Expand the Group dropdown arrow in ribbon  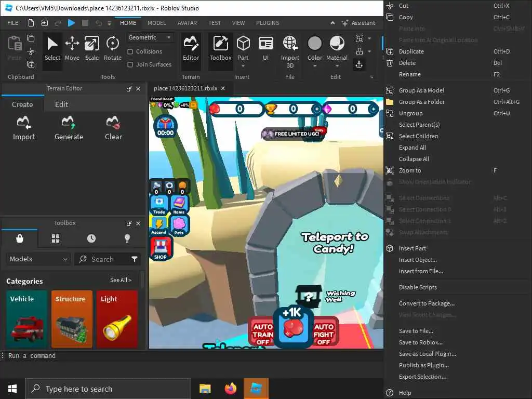369,38
